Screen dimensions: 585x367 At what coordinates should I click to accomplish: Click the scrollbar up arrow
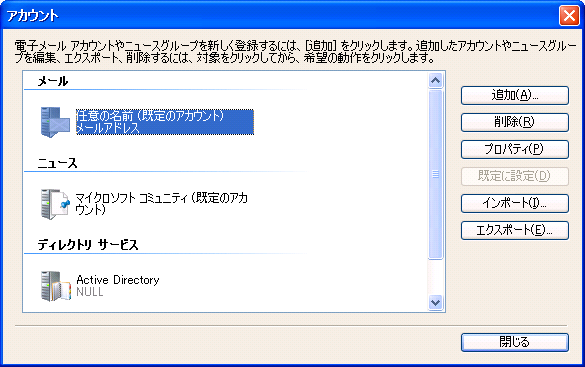click(435, 80)
